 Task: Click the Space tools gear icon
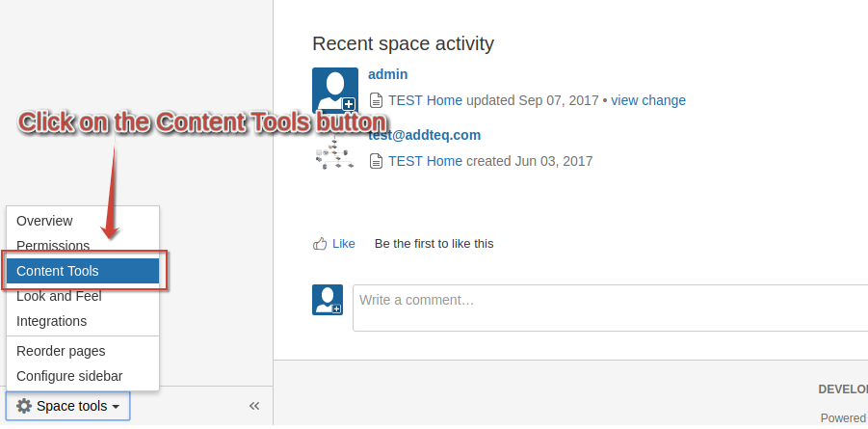[x=24, y=406]
